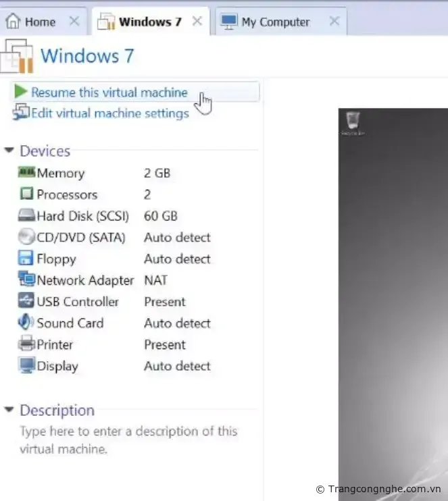Close the Home tab
The width and height of the screenshot is (448, 501).
(x=74, y=22)
